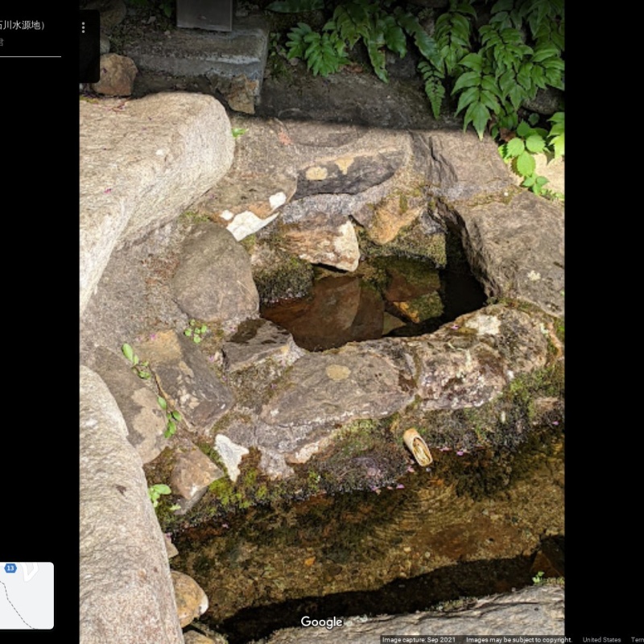Open the Terms link in the footer
Image resolution: width=644 pixels, height=644 pixels.
pyautogui.click(x=637, y=640)
